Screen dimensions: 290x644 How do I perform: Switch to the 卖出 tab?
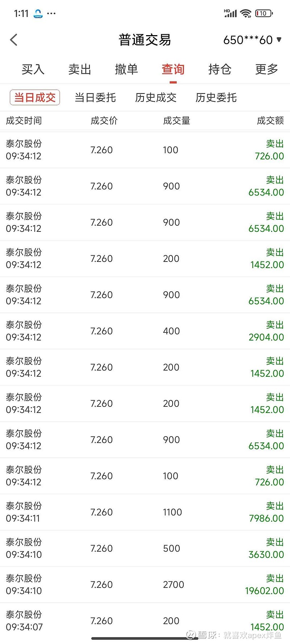pyautogui.click(x=80, y=69)
